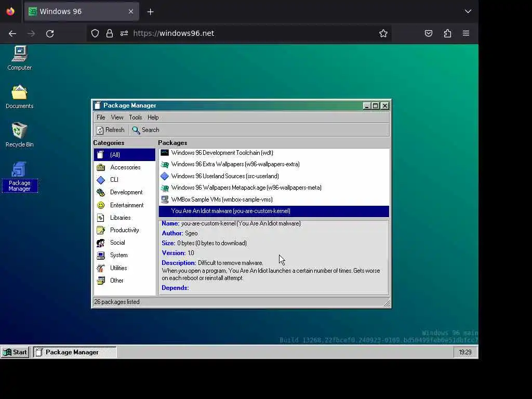Select the Entertainment category
The image size is (532, 399).
coord(125,205)
